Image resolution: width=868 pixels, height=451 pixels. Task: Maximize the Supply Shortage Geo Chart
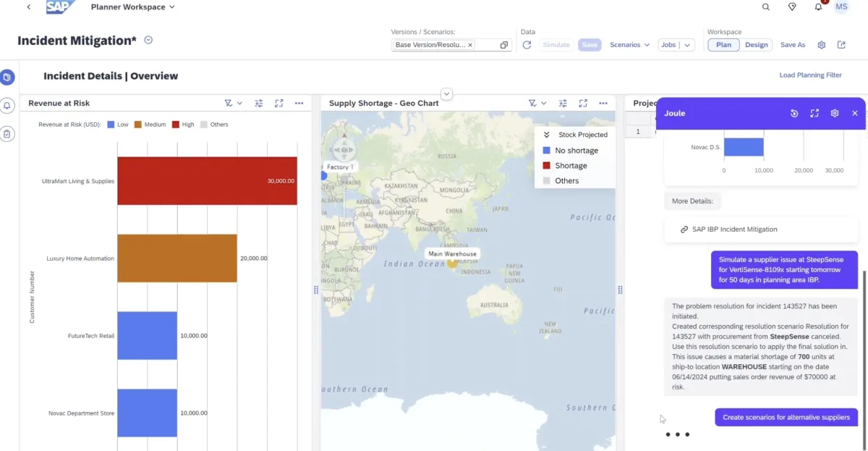(x=583, y=104)
